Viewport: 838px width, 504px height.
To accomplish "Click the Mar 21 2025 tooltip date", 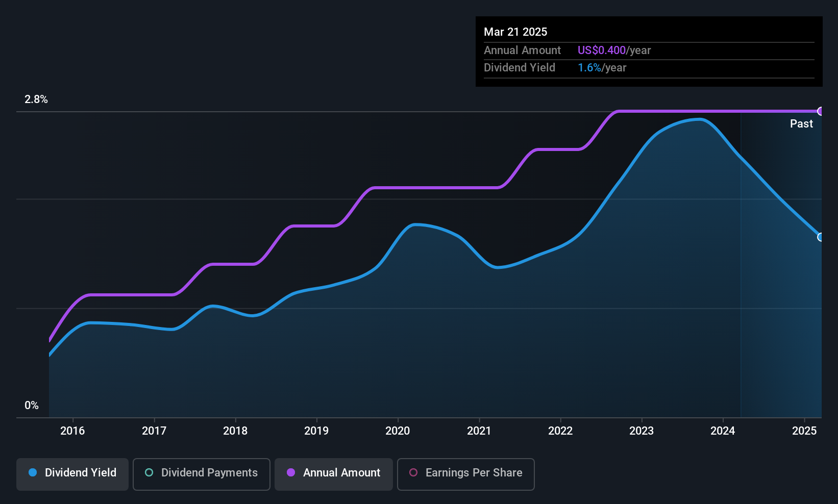I will pos(515,32).
